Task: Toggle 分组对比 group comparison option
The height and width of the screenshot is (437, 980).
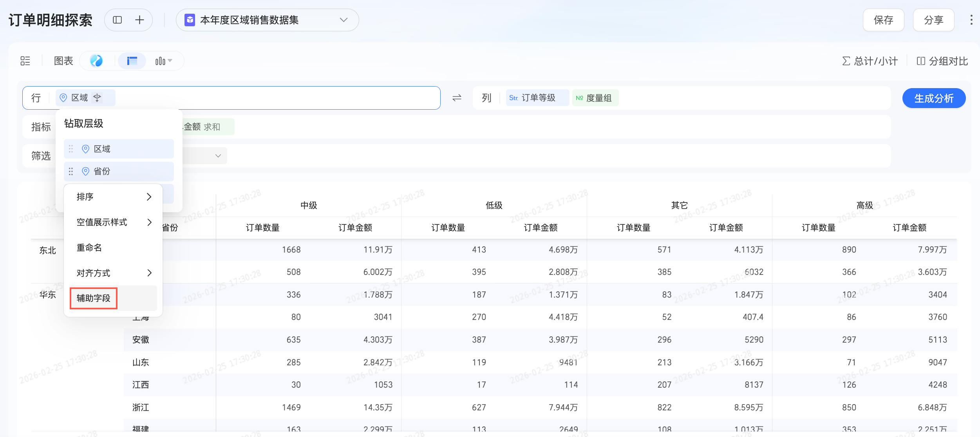Action: coord(942,61)
